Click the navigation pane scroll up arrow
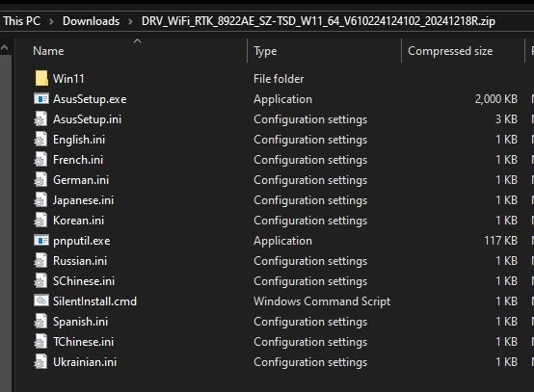The width and height of the screenshot is (534, 392). tap(5, 48)
